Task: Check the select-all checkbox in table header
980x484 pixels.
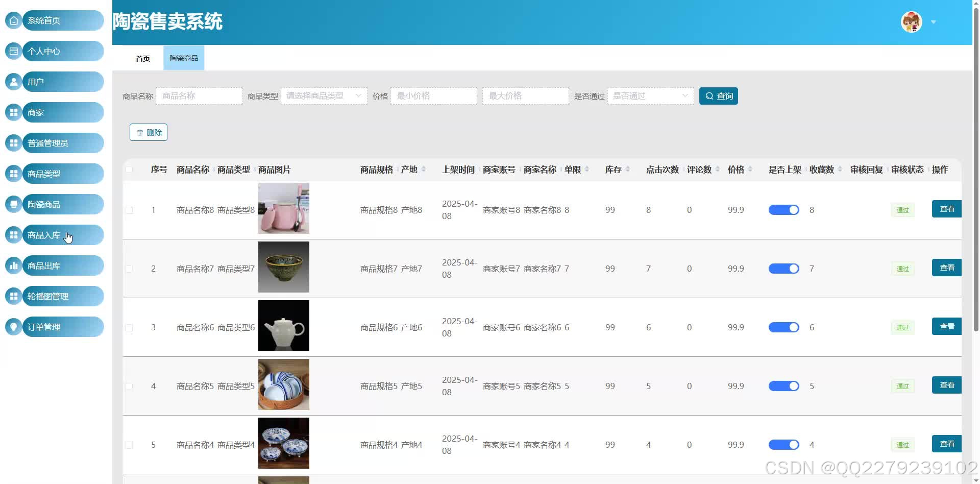Action: (x=129, y=170)
